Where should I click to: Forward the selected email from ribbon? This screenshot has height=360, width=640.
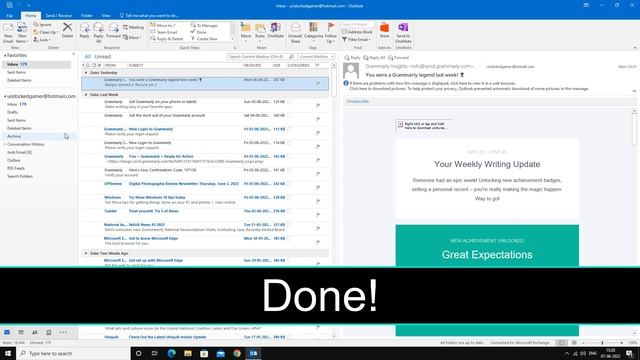[x=113, y=31]
